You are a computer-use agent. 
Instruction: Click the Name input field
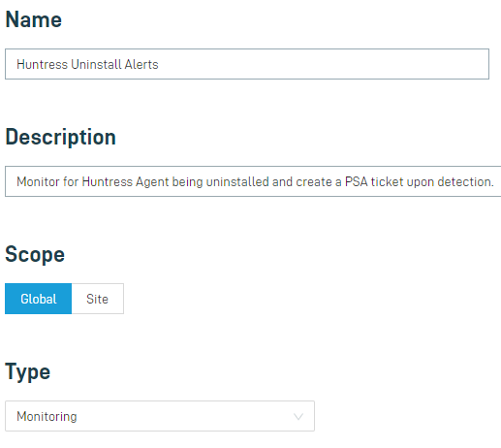click(247, 64)
